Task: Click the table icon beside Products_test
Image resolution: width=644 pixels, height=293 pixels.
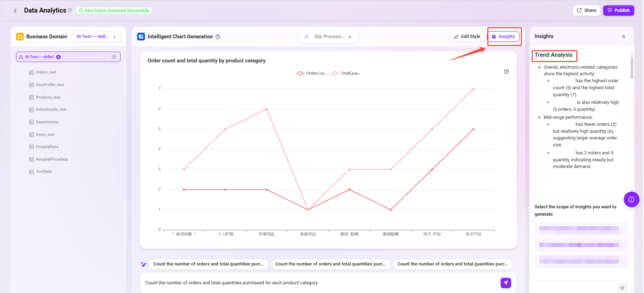Action: [x=31, y=98]
